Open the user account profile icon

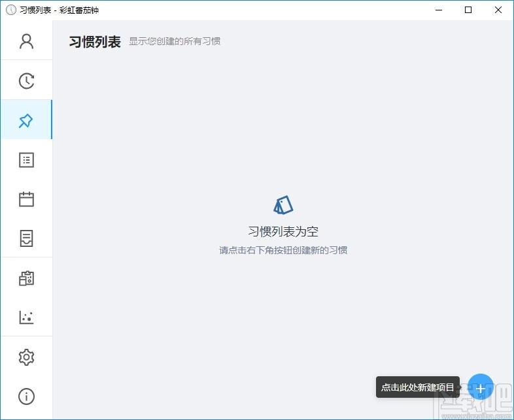pyautogui.click(x=26, y=42)
